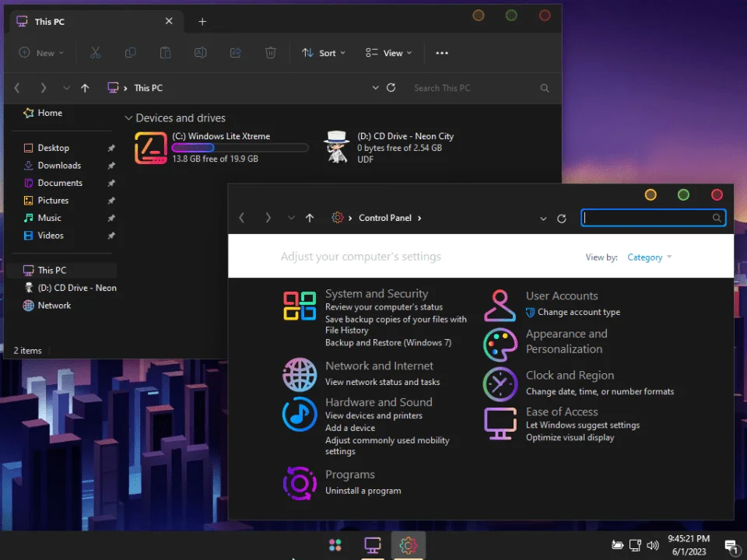The width and height of the screenshot is (747, 560).
Task: Click Review your computer's status link
Action: 384,307
